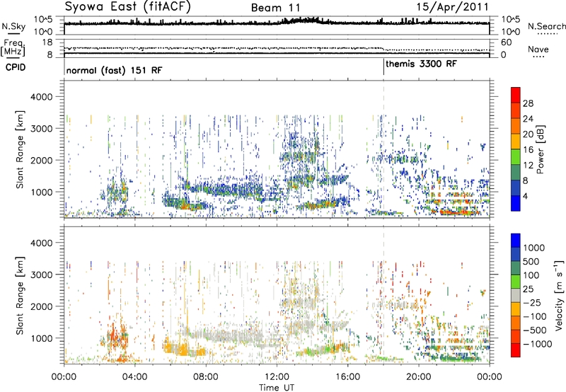Click the 'Velocity [m s-1]' colorbar title
Screen dimensions: 566x392
558,295
